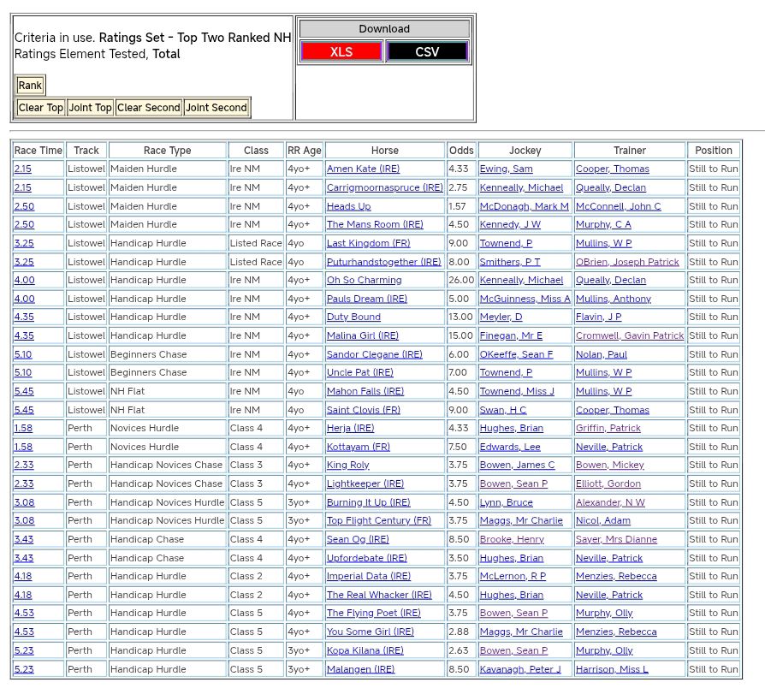View jockey Brooke, Henry
Viewport: 765px width, 700px height.
511,540
